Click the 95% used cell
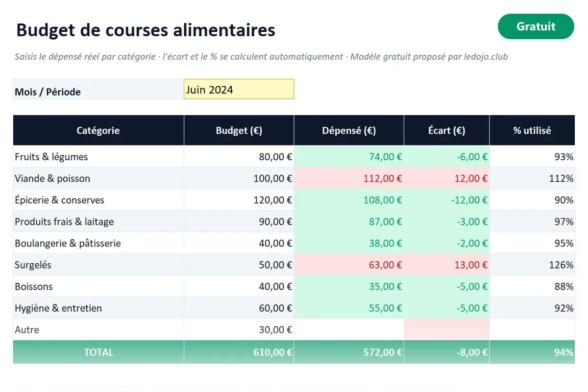This screenshot has width=588, height=392. pos(532,243)
